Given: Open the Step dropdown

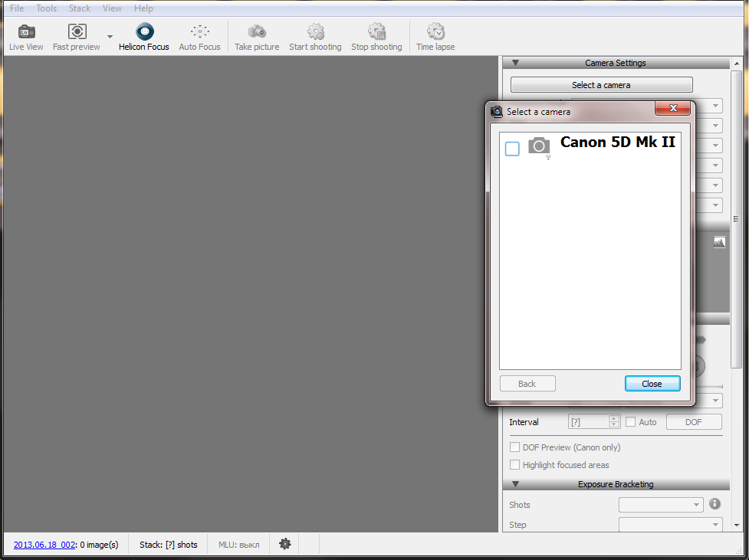Looking at the screenshot, I should (x=670, y=525).
